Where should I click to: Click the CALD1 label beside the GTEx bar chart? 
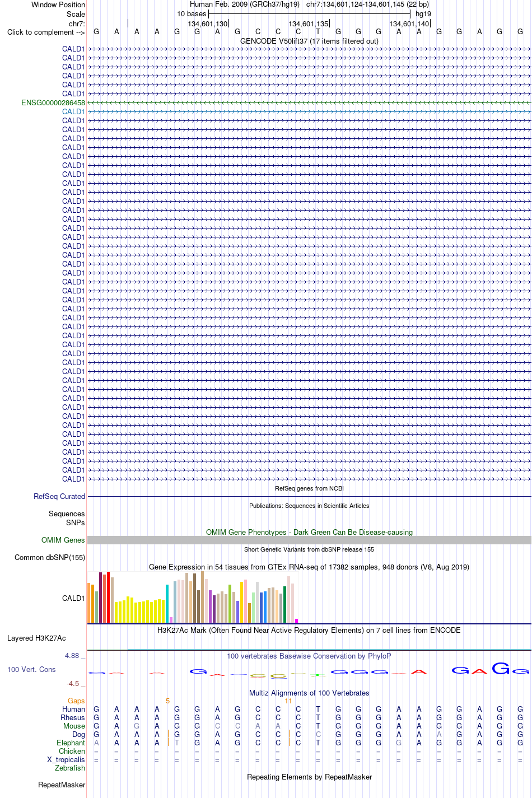pyautogui.click(x=73, y=598)
